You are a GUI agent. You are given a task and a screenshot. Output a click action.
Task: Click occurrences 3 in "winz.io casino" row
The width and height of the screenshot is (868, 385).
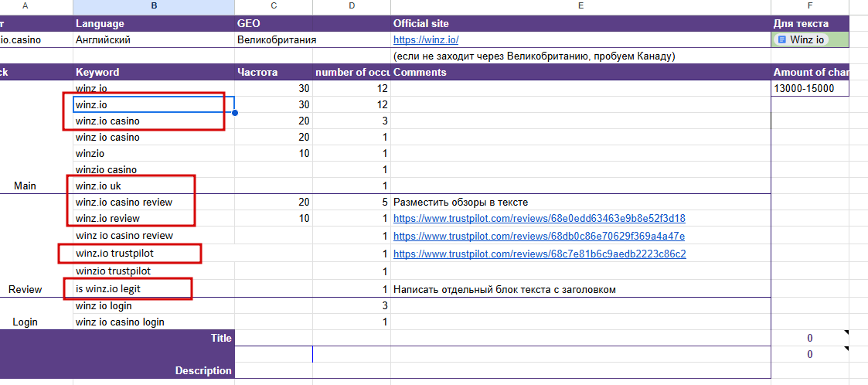point(352,121)
